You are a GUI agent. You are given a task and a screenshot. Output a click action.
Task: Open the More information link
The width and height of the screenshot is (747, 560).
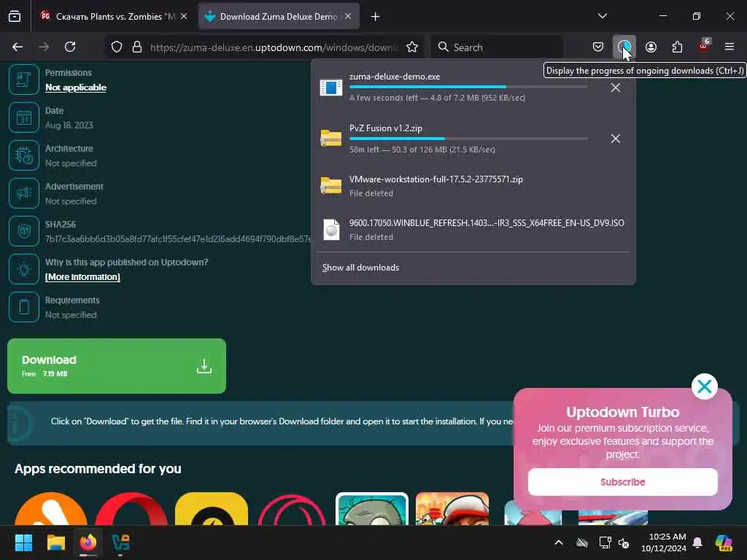82,277
